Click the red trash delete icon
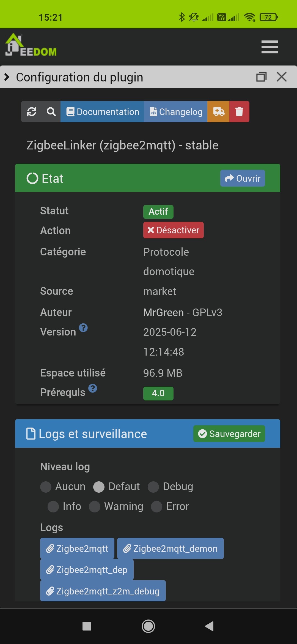297x644 pixels. click(239, 112)
